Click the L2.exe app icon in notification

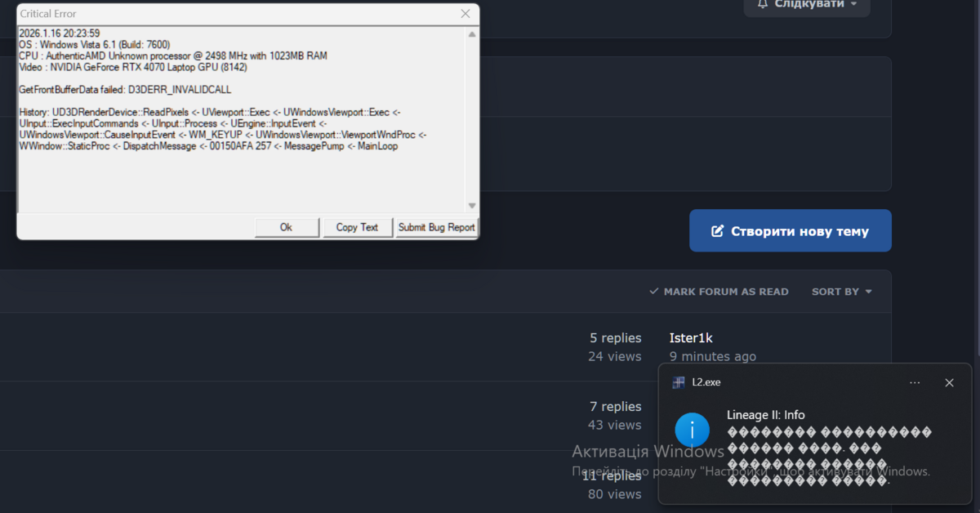click(678, 382)
